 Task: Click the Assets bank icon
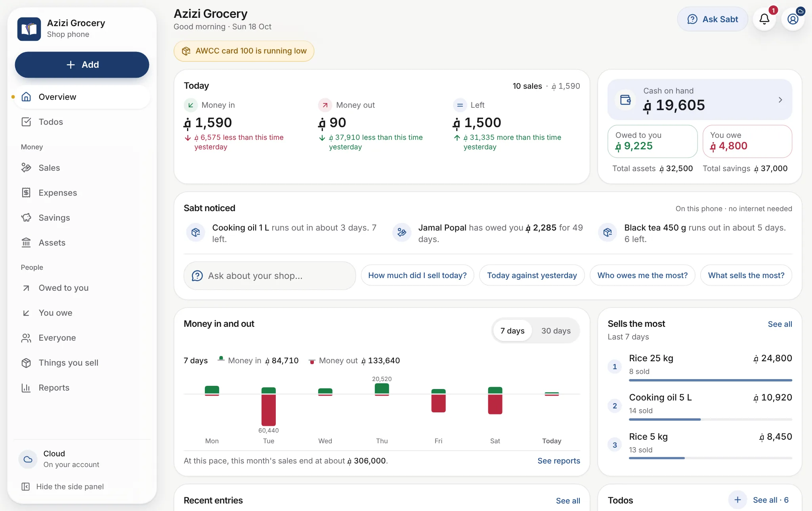point(26,242)
